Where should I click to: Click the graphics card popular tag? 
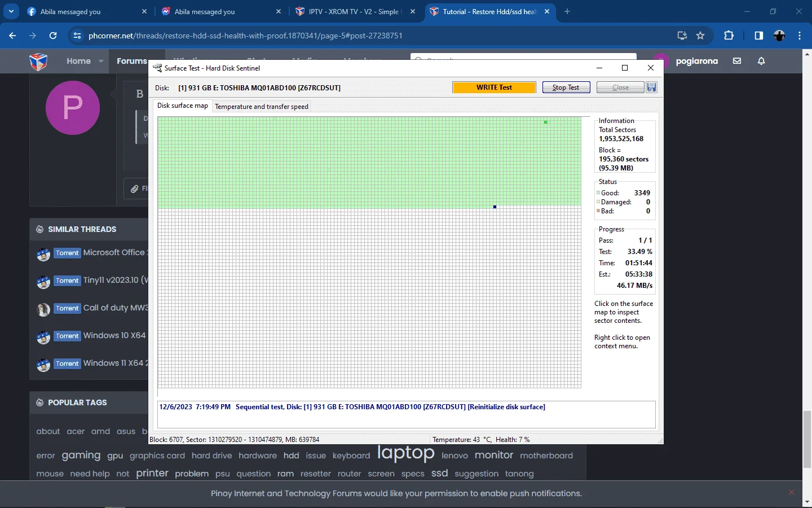point(157,456)
